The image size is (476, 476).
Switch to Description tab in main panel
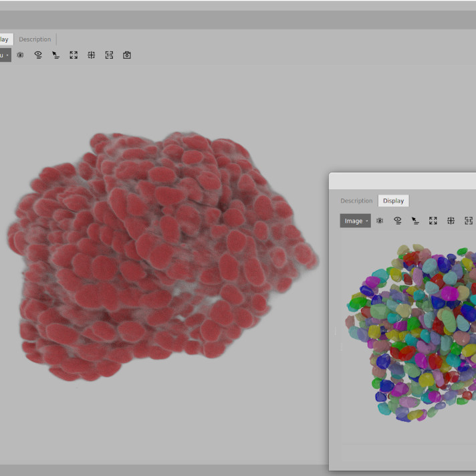(35, 39)
